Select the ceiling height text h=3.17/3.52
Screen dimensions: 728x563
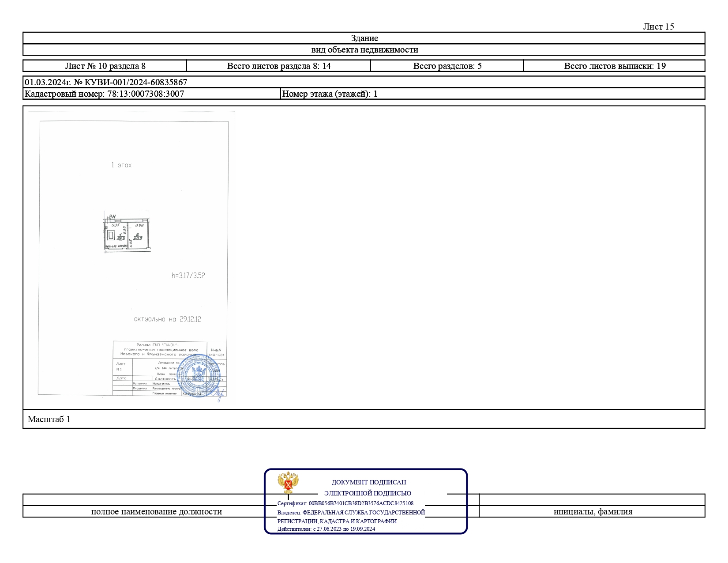pos(188,276)
